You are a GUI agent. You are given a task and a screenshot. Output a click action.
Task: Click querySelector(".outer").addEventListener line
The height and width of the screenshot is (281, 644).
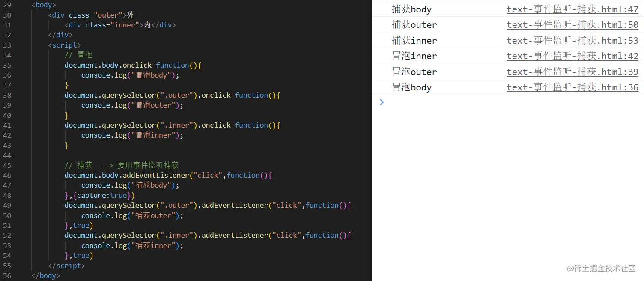208,205
